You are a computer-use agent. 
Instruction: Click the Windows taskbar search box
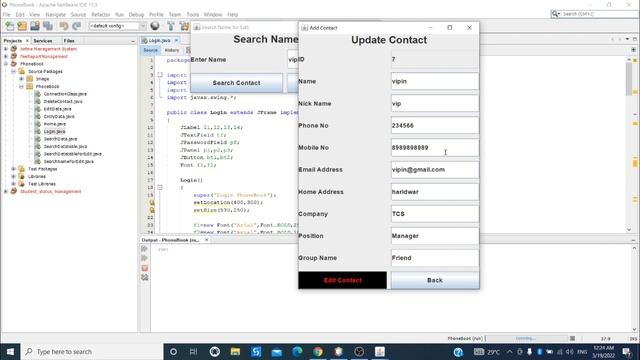(92, 351)
